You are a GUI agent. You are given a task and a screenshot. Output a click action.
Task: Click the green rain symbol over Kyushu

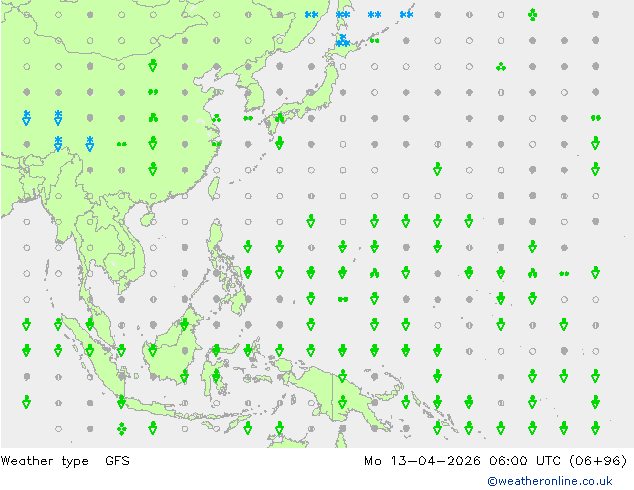pyautogui.click(x=279, y=118)
